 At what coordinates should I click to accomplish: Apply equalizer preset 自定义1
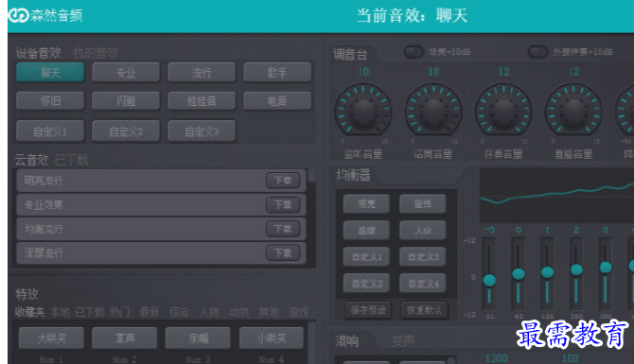(x=366, y=256)
